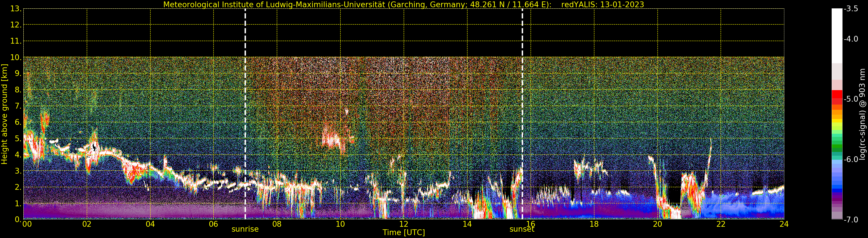The height and width of the screenshot is (238, 868).
Task: Click the 'sunset' label below the time axis
Action: coord(522,229)
